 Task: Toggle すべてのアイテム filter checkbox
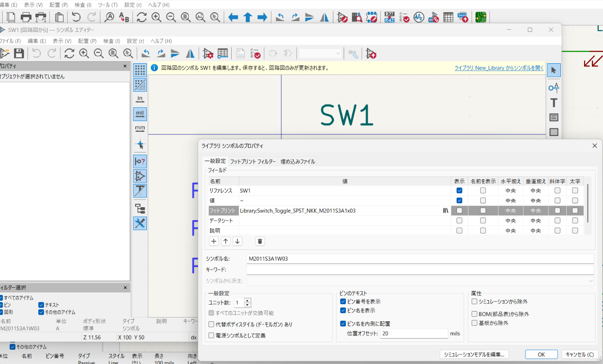tap(0, 298)
